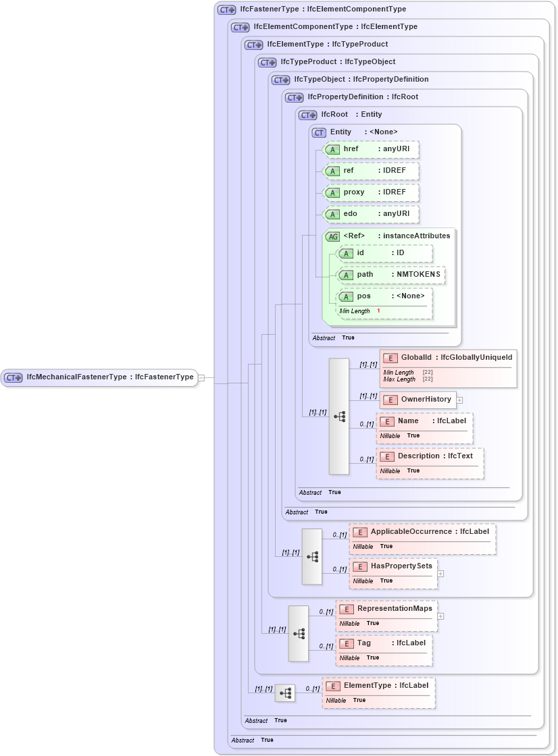Expand HasPropertySets using its plus button
Viewport: 558px width, 756px height.
[439, 573]
